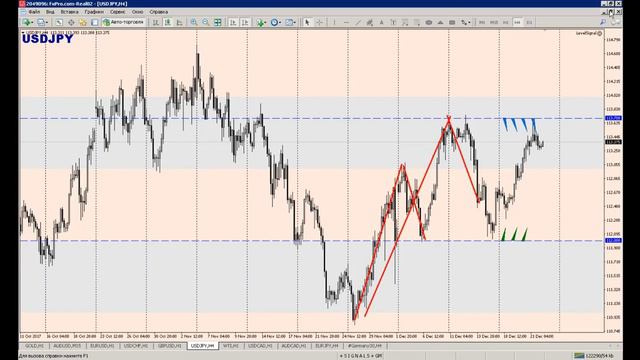
Task: Open the Indicators list icon
Action: [260, 22]
